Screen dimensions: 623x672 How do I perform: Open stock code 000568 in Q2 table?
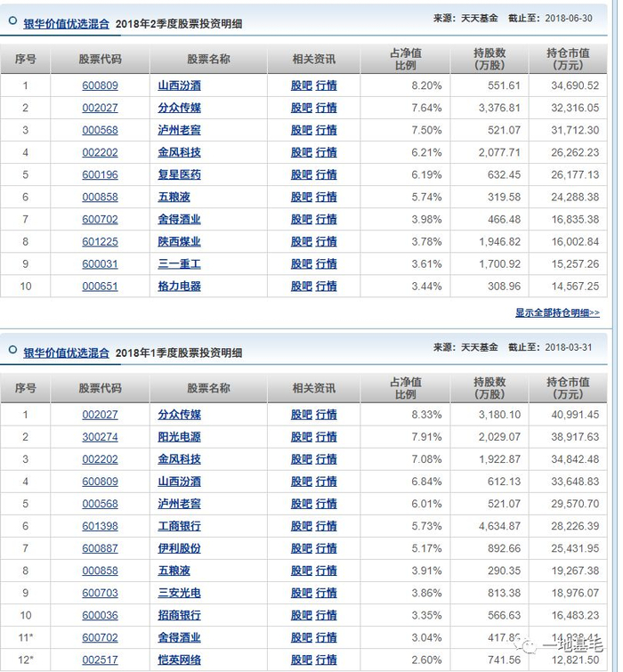(100, 130)
